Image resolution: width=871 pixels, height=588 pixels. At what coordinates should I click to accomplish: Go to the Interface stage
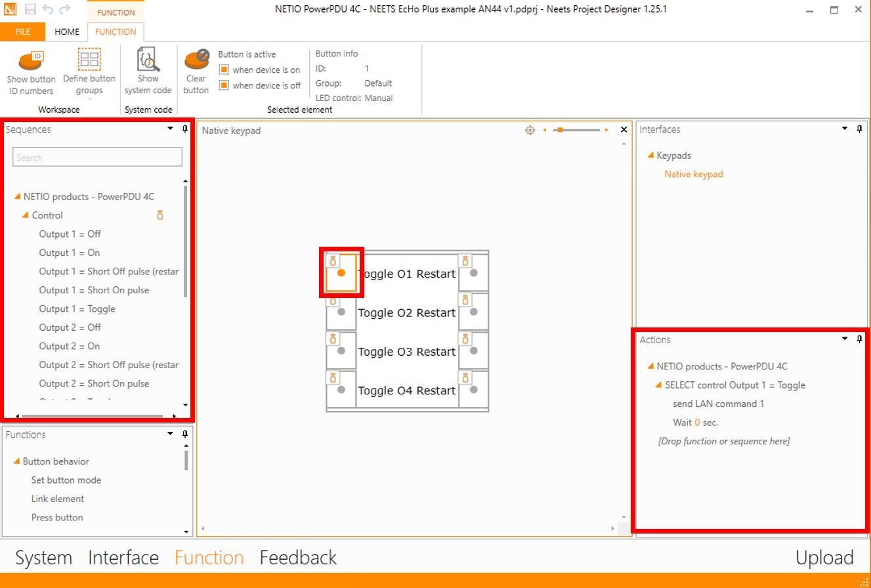[x=123, y=558]
